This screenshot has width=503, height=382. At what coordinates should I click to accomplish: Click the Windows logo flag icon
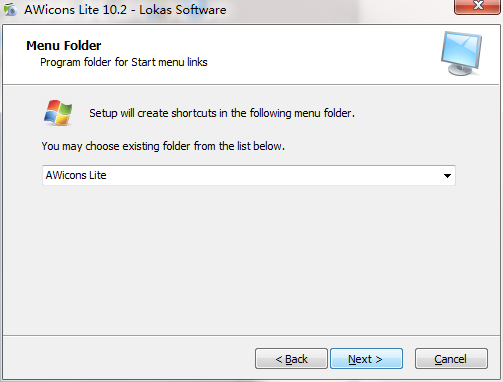58,113
